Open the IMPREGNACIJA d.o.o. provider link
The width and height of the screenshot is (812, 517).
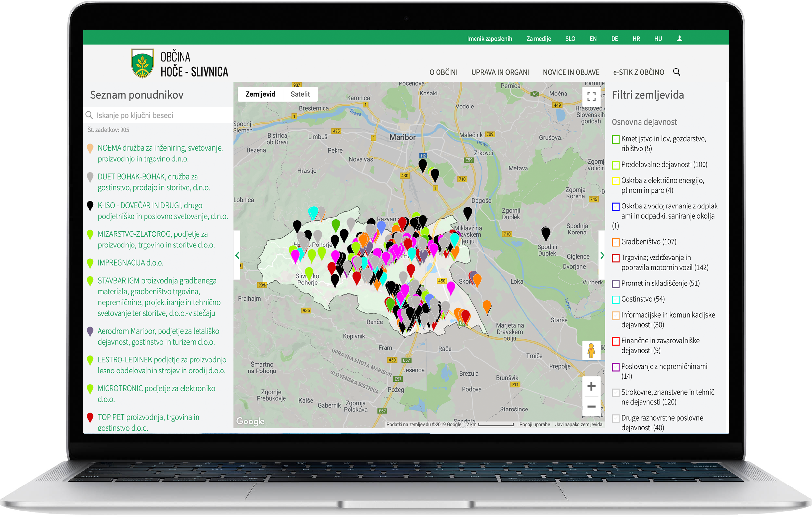pyautogui.click(x=130, y=263)
